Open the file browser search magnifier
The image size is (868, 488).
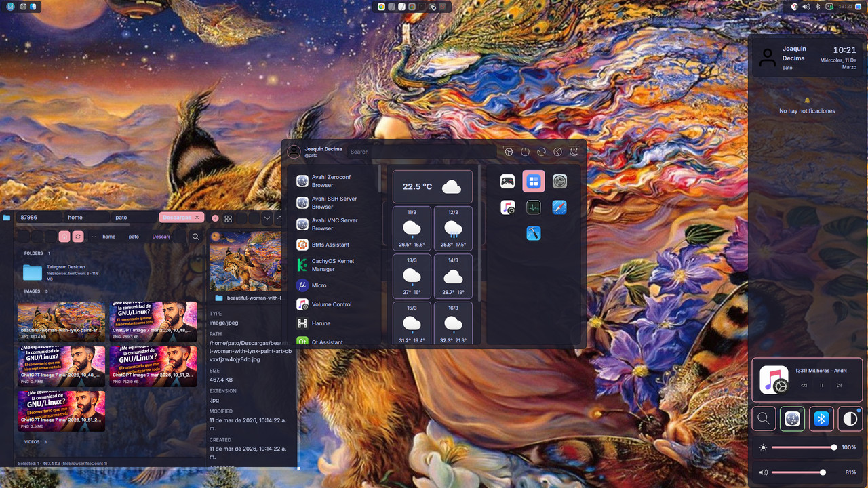(x=196, y=237)
